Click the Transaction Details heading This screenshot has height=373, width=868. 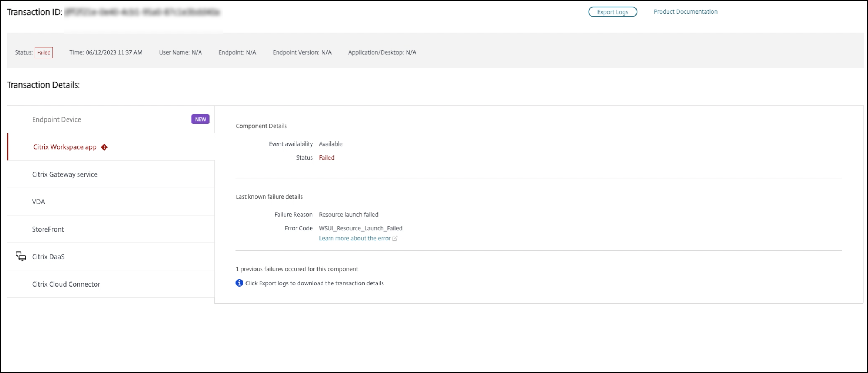pos(43,85)
